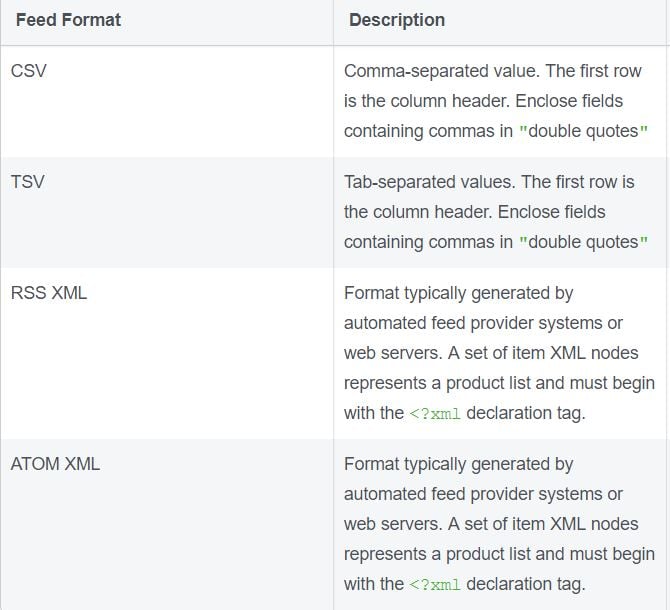This screenshot has height=610, width=670.
Task: Click the Description column header
Action: 397,20
